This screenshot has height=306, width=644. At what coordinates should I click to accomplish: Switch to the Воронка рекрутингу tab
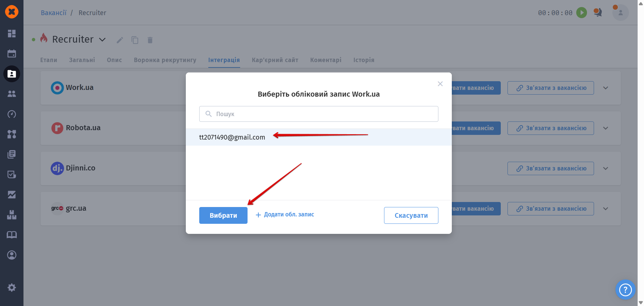pyautogui.click(x=165, y=60)
